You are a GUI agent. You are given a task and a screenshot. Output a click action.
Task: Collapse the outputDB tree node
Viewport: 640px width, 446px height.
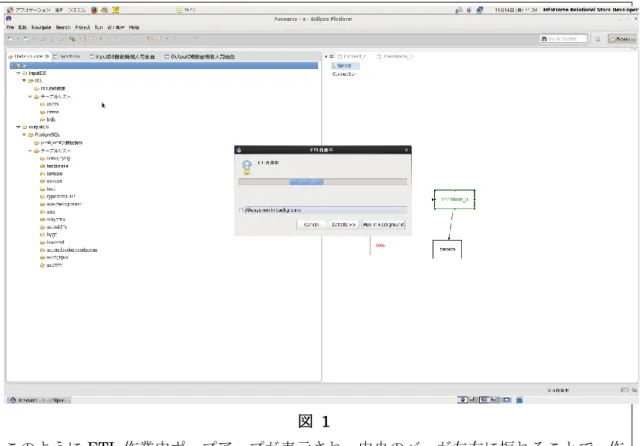point(18,127)
